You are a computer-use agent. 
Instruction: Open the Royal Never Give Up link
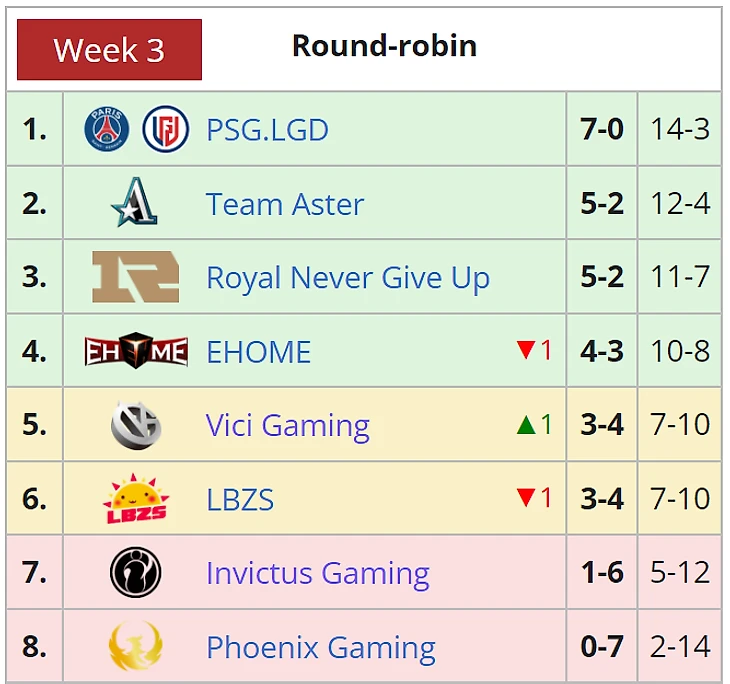click(x=348, y=278)
